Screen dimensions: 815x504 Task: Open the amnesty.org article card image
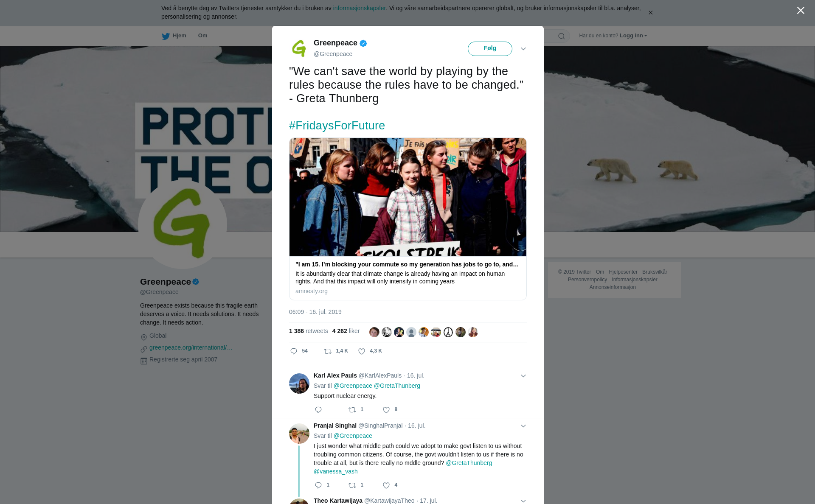click(x=407, y=197)
